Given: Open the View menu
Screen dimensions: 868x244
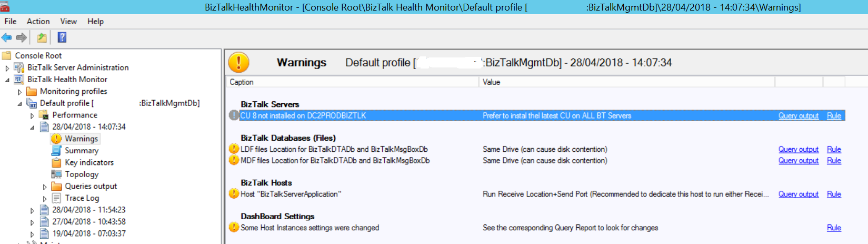Looking at the screenshot, I should (x=68, y=21).
